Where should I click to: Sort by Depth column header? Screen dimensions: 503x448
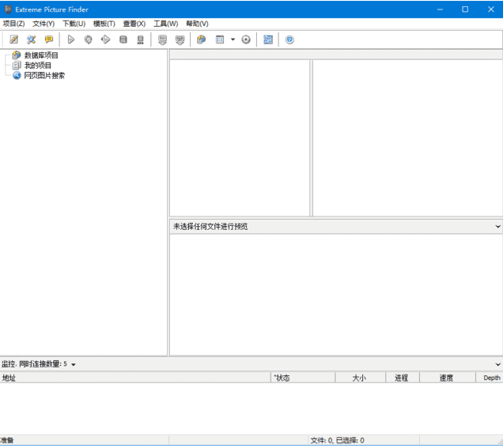click(x=490, y=378)
